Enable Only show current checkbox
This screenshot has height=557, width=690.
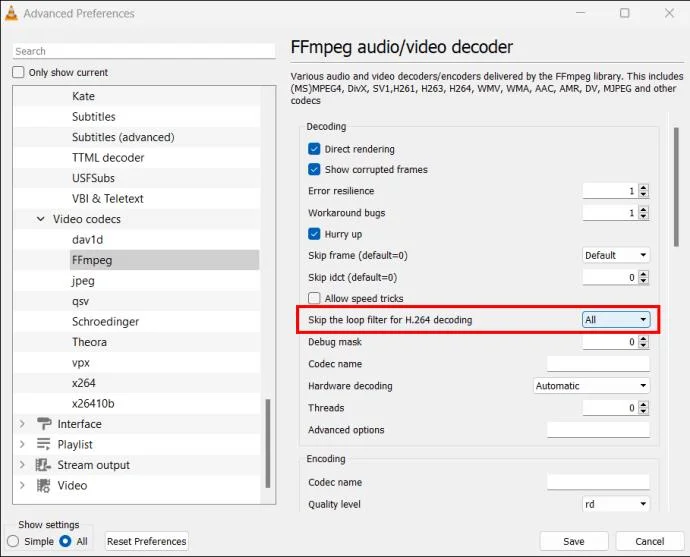point(18,72)
